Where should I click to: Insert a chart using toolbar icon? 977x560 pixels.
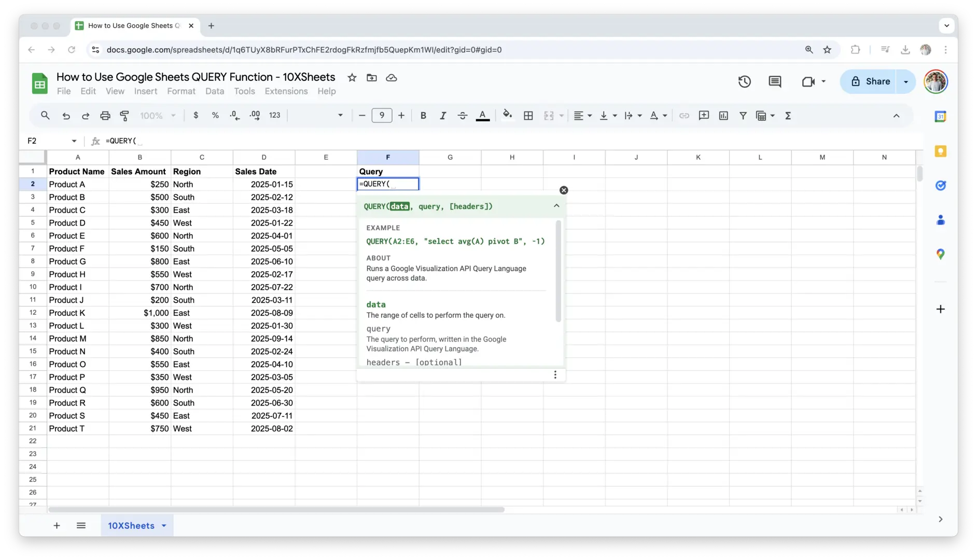click(x=723, y=116)
